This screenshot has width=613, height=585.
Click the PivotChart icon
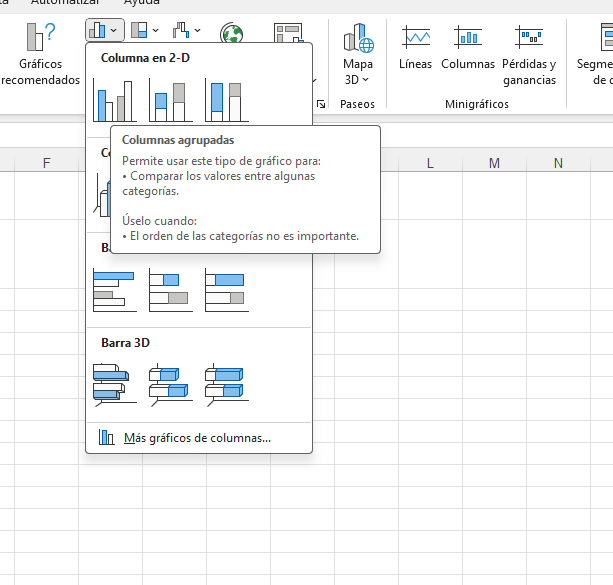pyautogui.click(x=289, y=33)
